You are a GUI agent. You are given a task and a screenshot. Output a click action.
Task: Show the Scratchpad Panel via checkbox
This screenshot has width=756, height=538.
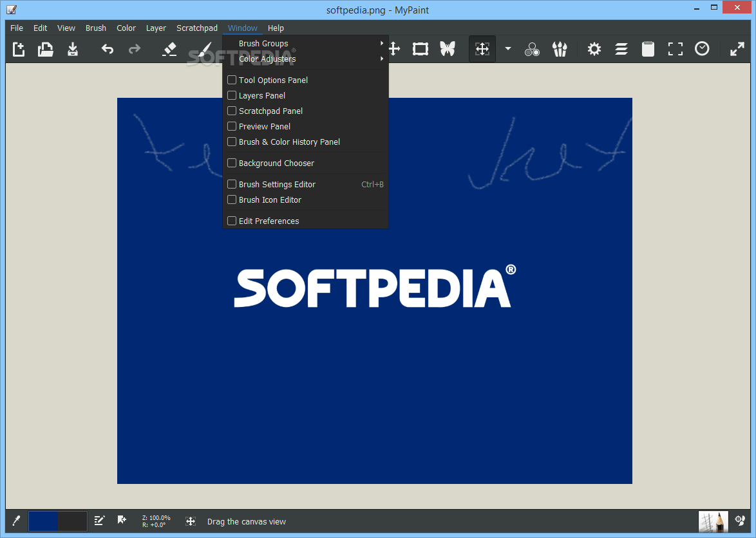tap(232, 111)
